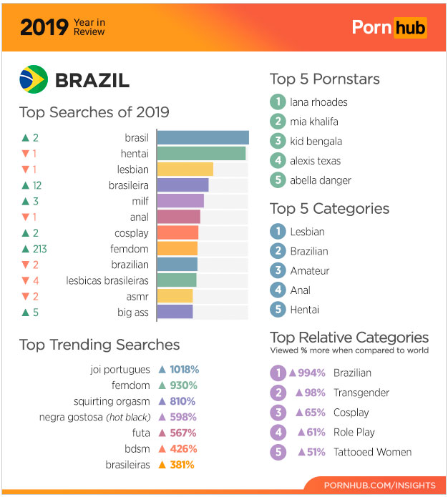Click the red down arrow beside asmr row
Screen dimensions: 448x497
[25, 296]
